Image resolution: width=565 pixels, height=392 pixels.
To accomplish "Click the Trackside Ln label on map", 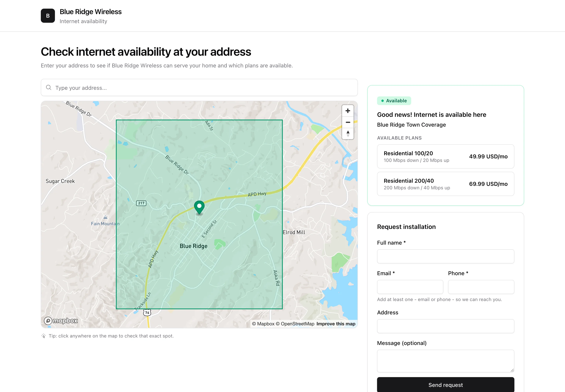I will 143,301.
